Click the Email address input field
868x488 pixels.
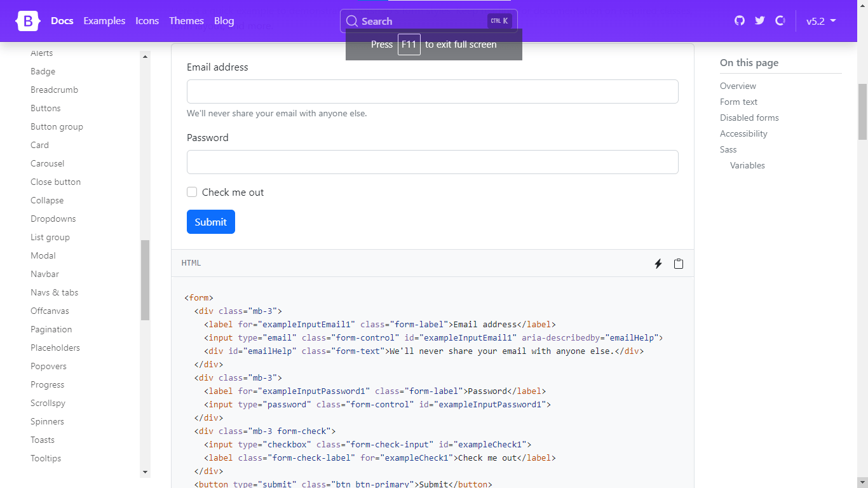(x=432, y=91)
